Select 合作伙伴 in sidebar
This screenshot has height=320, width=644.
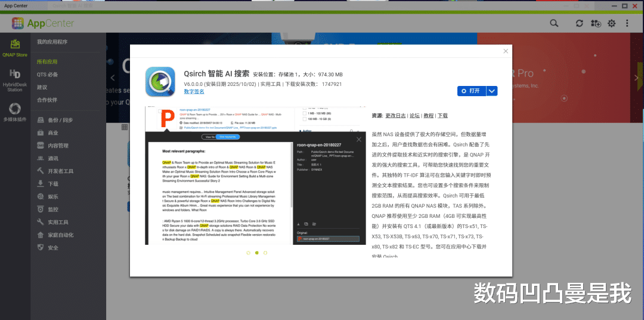47,100
